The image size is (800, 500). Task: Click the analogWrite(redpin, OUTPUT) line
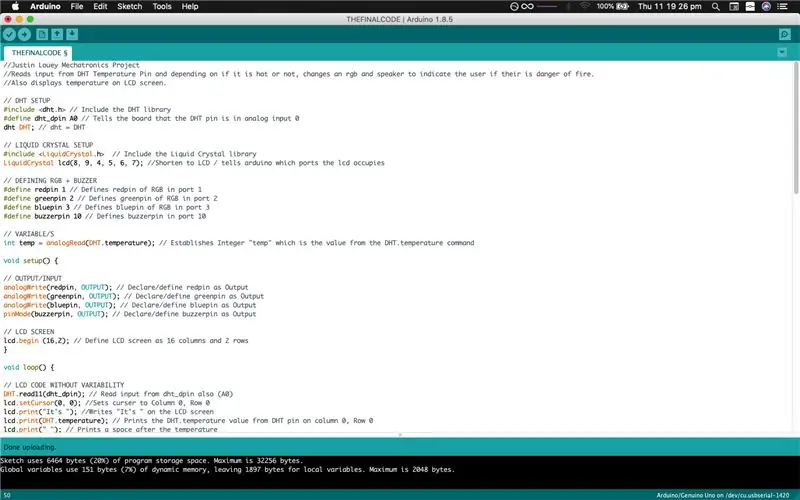[126, 287]
